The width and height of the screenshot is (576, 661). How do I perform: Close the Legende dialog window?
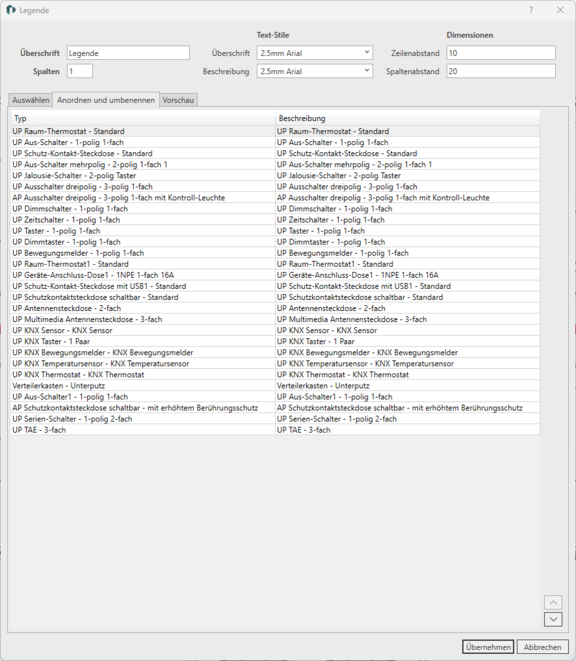pos(560,10)
